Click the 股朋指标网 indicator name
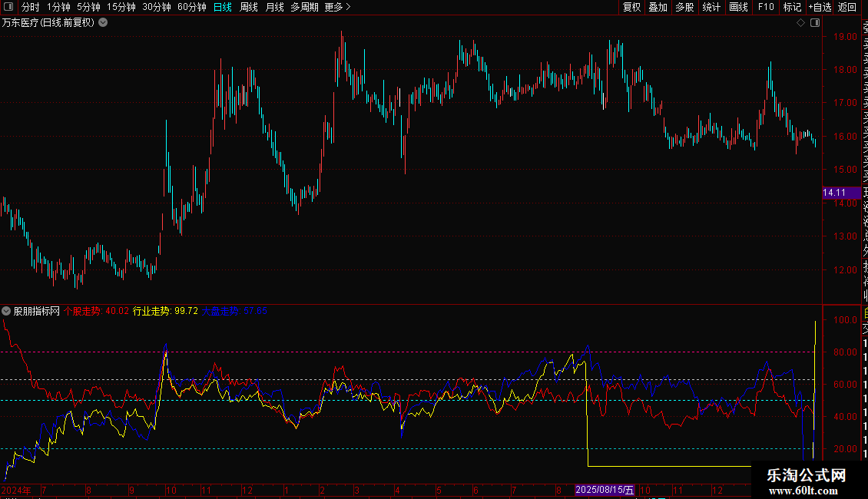This screenshot has width=868, height=499. coord(37,311)
